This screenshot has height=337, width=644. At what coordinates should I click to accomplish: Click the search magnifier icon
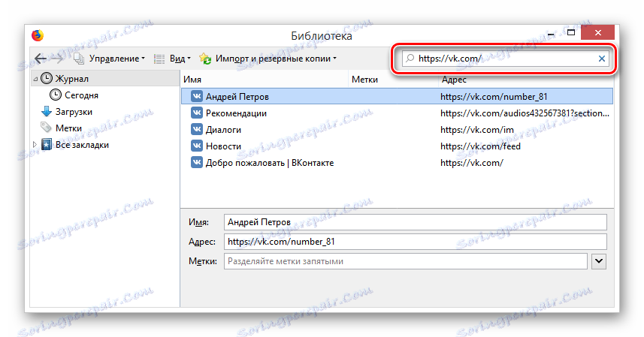point(410,59)
